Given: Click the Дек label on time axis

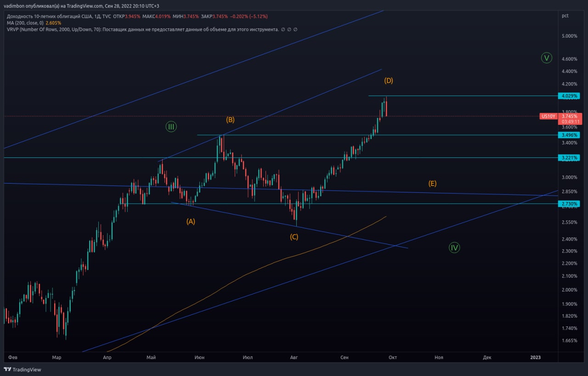Looking at the screenshot, I should click(487, 357).
